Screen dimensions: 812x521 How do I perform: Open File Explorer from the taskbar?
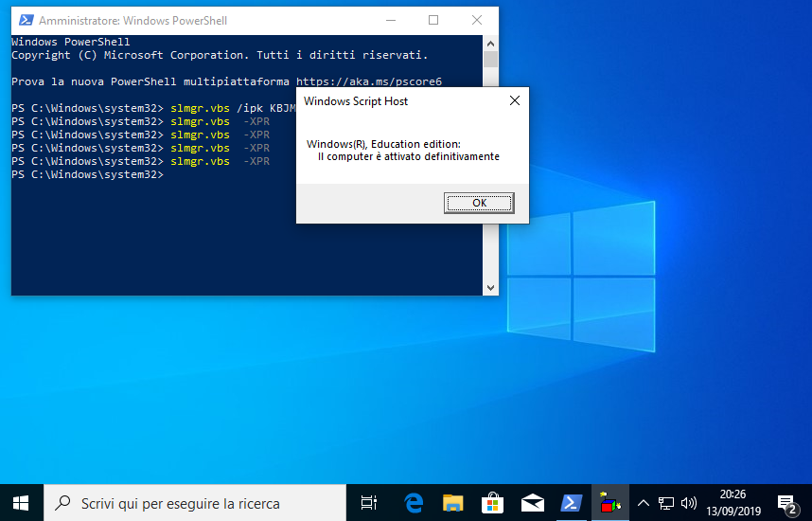click(452, 503)
